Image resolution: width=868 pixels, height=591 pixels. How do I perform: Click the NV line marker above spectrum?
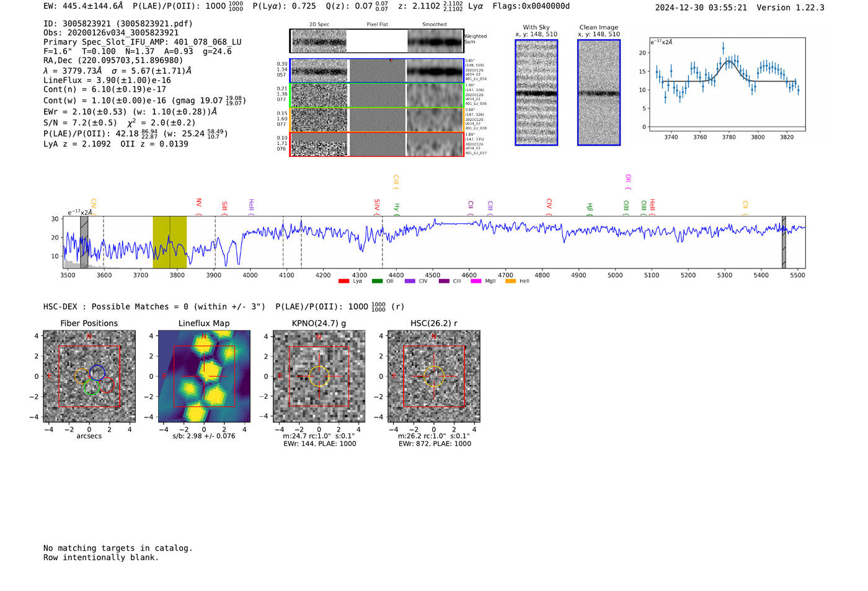click(x=199, y=206)
